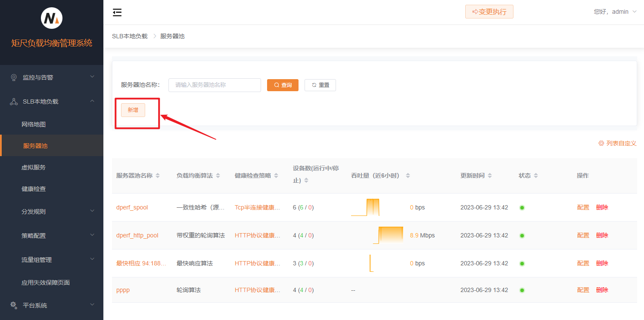Click the application logo icon
The image size is (644, 320).
[x=52, y=18]
